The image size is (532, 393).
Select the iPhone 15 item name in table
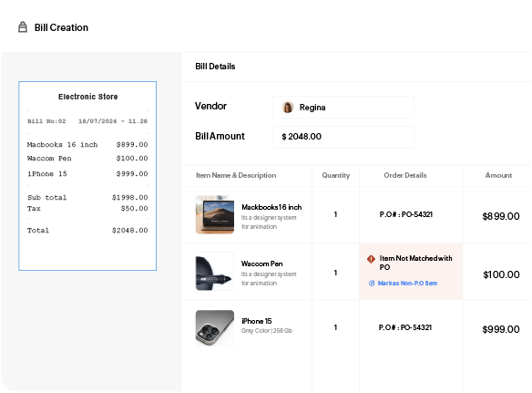(x=257, y=321)
